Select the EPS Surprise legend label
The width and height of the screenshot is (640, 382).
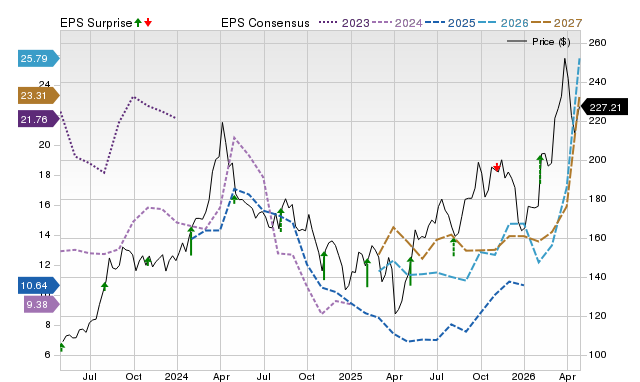96,23
